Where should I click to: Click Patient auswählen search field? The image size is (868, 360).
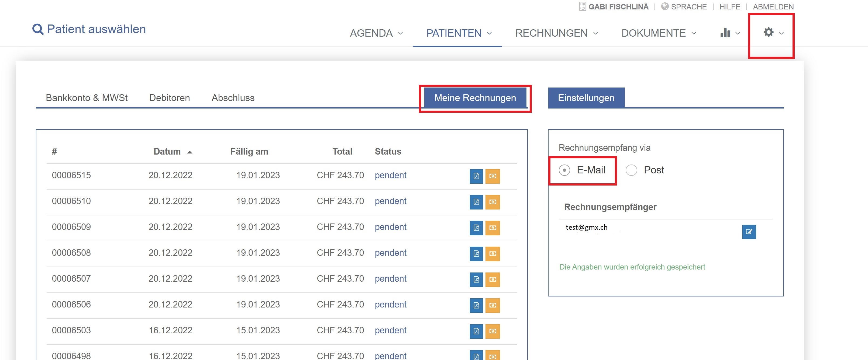97,29
